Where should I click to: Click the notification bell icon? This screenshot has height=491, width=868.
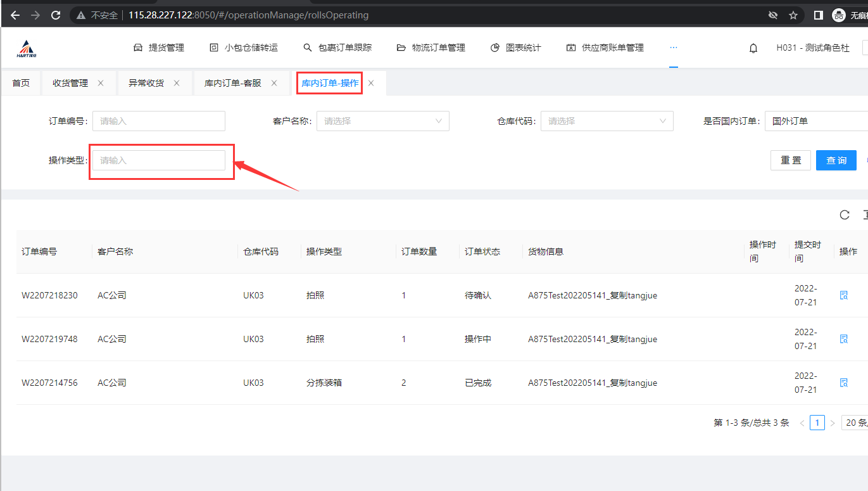(753, 48)
